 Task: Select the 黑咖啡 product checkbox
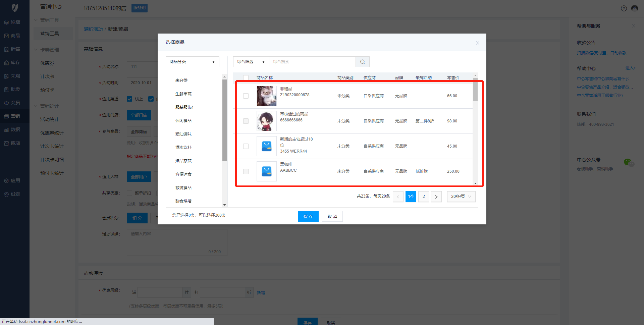pyautogui.click(x=246, y=171)
